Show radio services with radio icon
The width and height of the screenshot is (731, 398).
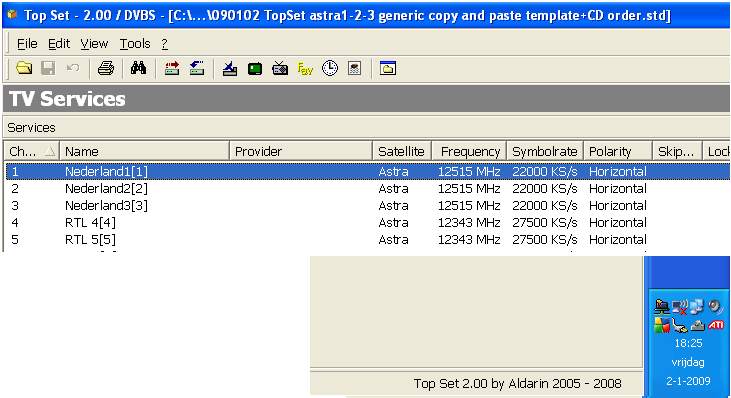pyautogui.click(x=280, y=69)
